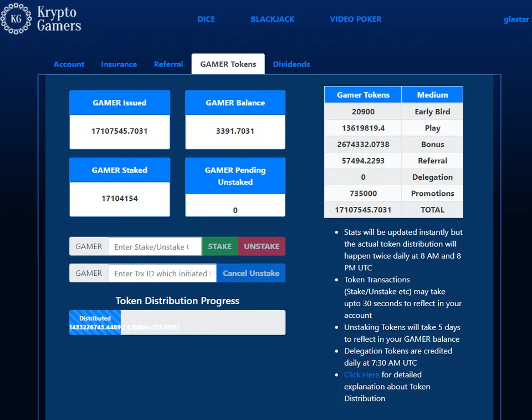Click the Bonus row value 2674332.0738
532x420 pixels.
tap(363, 144)
